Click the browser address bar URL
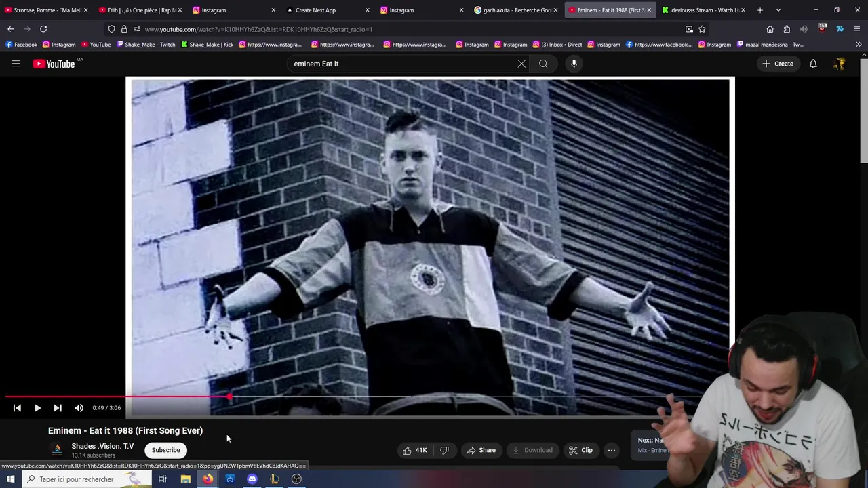This screenshot has width=868, height=488. click(258, 29)
